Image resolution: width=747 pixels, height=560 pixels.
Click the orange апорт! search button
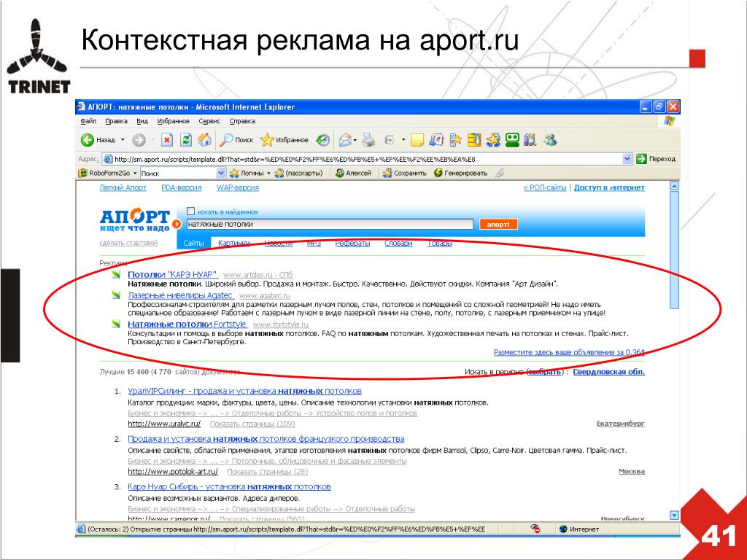(498, 225)
